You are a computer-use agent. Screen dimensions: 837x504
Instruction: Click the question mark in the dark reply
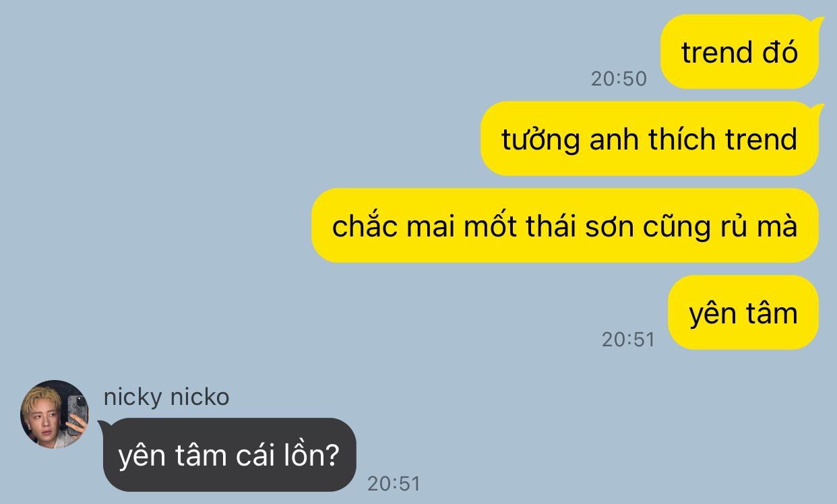pos(331,457)
